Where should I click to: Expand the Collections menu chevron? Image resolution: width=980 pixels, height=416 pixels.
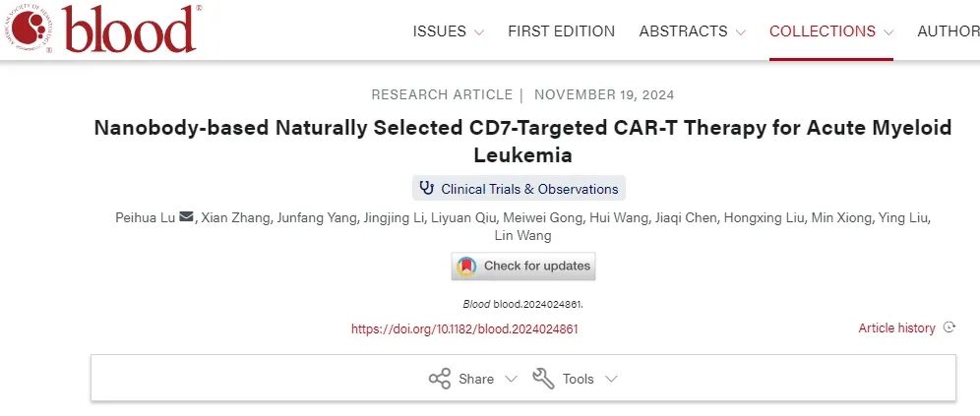(x=888, y=31)
